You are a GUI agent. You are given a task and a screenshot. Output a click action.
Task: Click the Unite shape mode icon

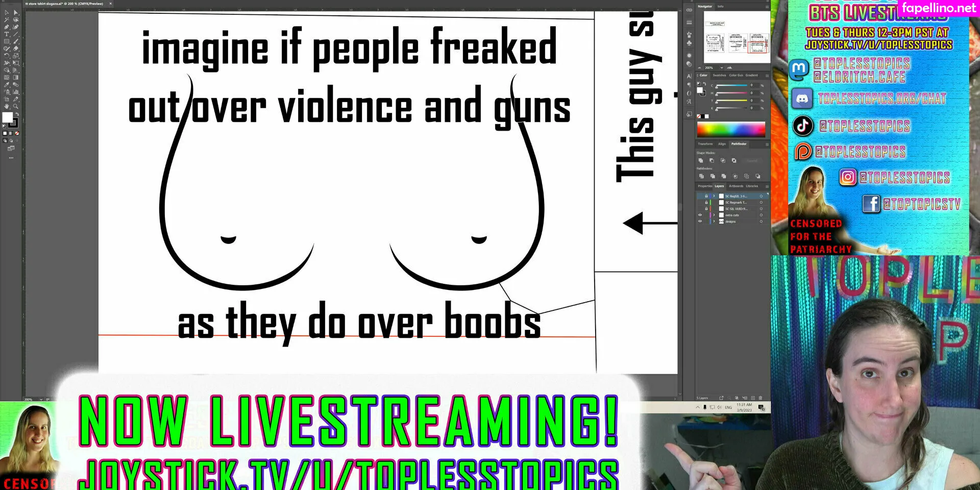point(701,160)
